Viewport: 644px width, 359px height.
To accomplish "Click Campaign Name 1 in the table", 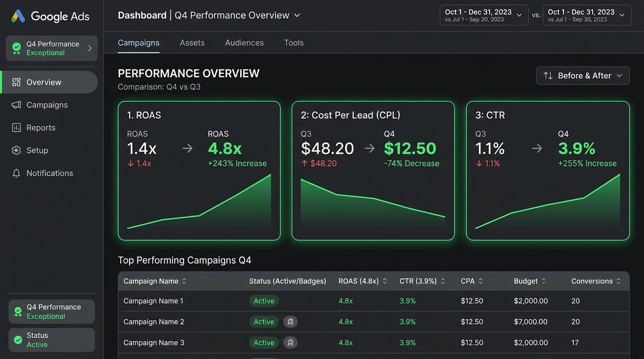I will pyautogui.click(x=154, y=301).
